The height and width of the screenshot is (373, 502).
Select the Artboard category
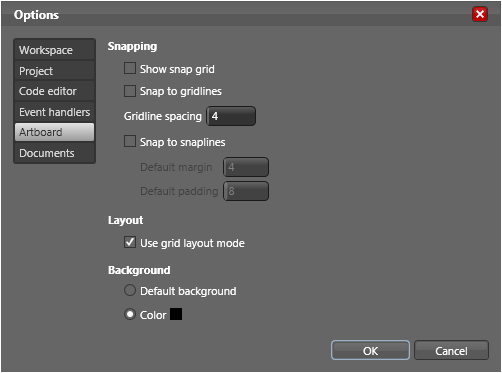(54, 132)
